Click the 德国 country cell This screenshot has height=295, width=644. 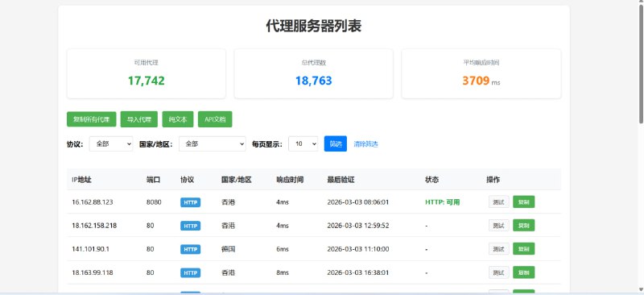[x=228, y=249]
